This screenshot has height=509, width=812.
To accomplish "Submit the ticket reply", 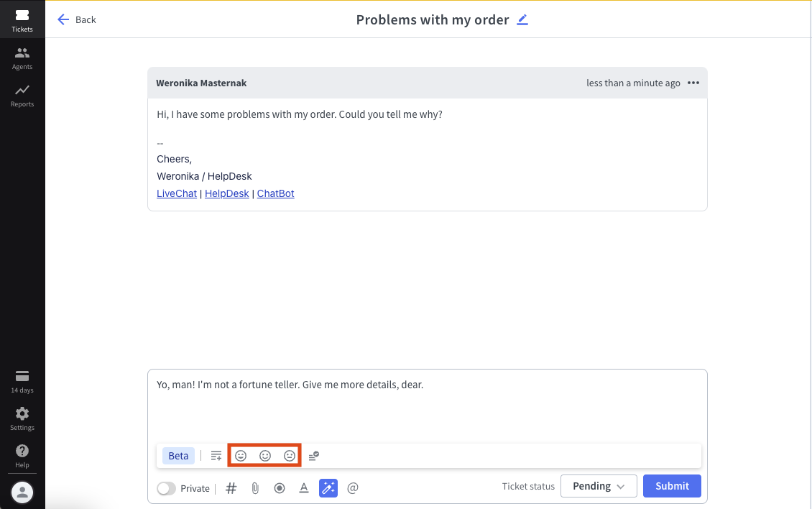I will [672, 486].
